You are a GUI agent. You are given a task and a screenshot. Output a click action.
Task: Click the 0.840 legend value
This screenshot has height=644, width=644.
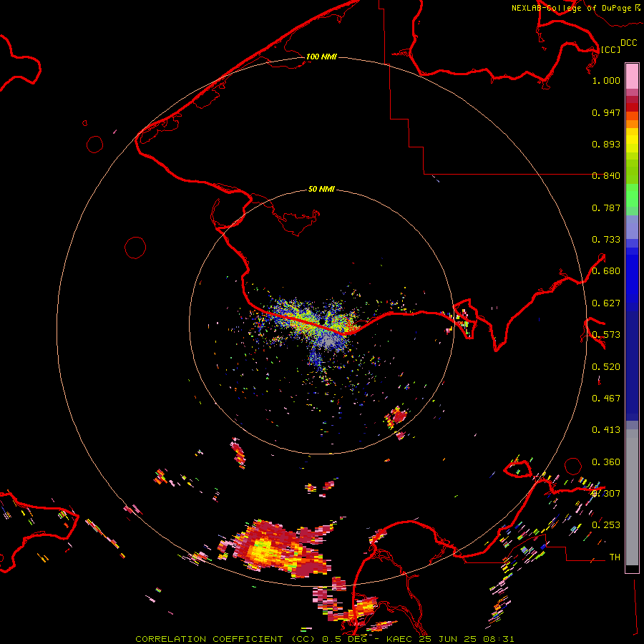[606, 176]
